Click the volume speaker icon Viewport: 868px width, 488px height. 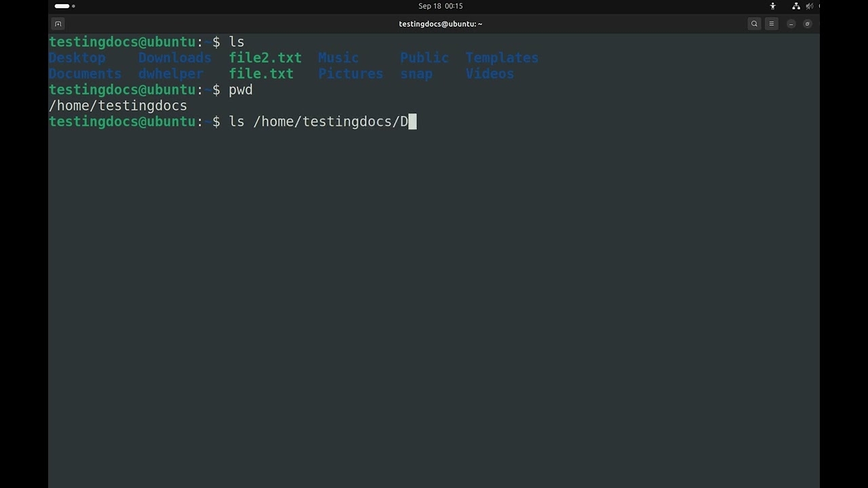point(809,6)
